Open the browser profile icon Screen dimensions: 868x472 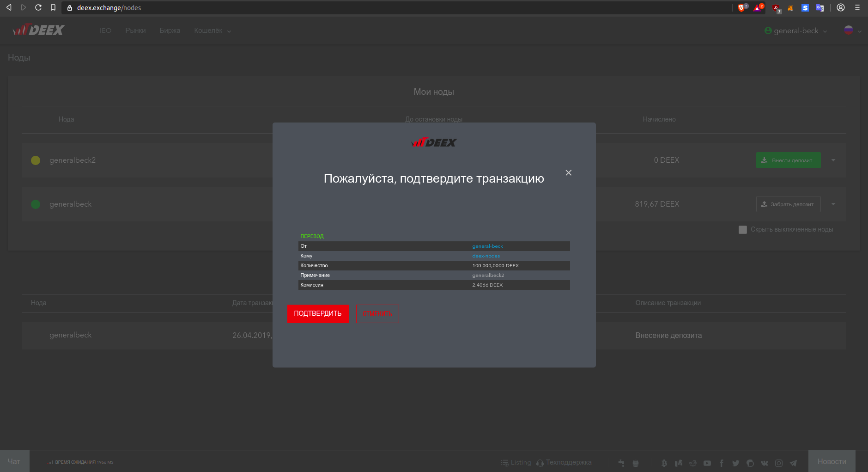tap(841, 7)
